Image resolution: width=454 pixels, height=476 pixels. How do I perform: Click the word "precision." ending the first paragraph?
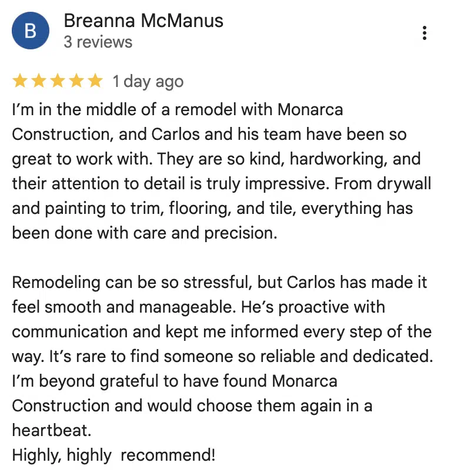point(240,233)
